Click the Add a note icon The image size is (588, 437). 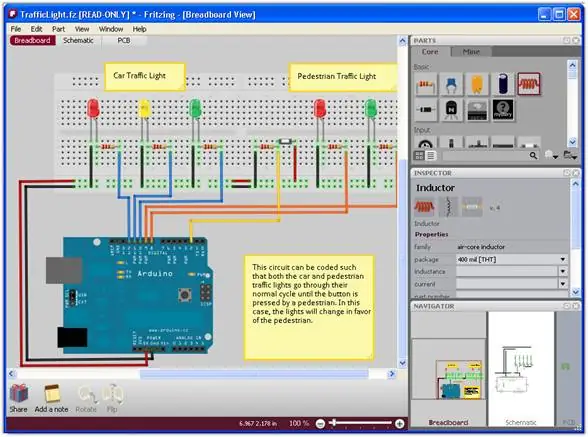52,394
